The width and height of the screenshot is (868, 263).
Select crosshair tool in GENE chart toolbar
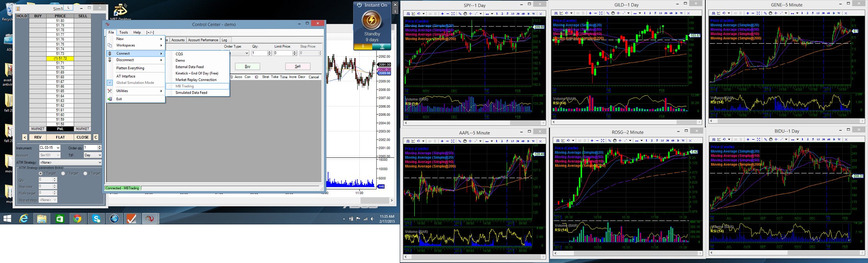pyautogui.click(x=776, y=13)
